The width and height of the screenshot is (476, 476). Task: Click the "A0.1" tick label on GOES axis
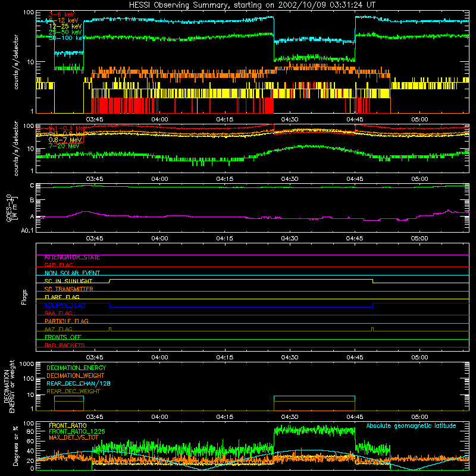27,230
